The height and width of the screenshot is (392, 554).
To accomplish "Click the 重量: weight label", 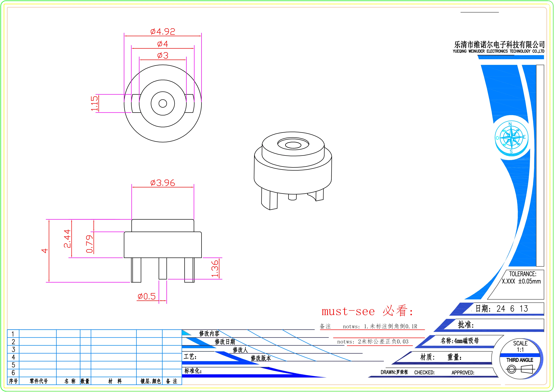I will tap(454, 357).
